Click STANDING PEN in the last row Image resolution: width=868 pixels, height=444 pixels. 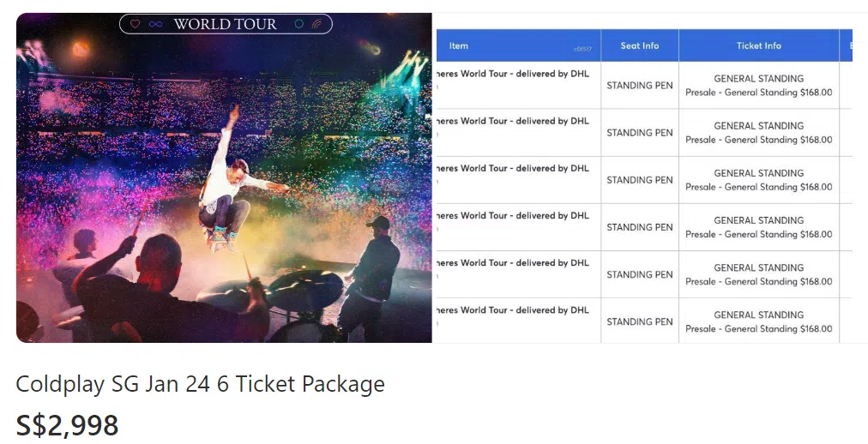pos(640,322)
